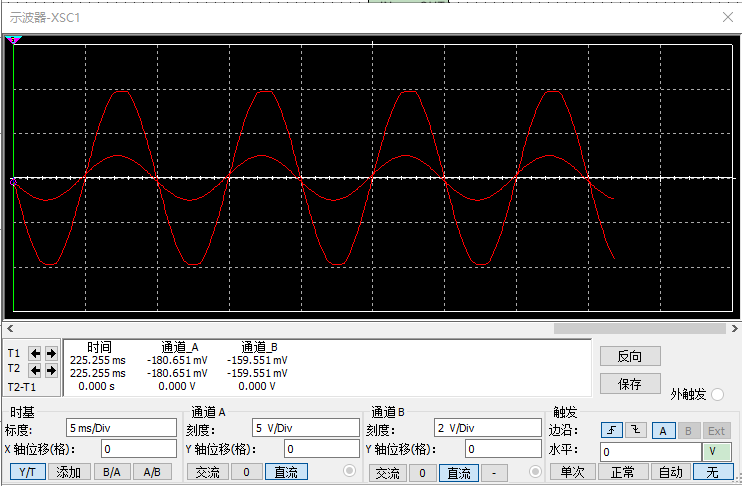This screenshot has height=486, width=742.
Task: Set trigger mode to 自动
Action: 671,472
